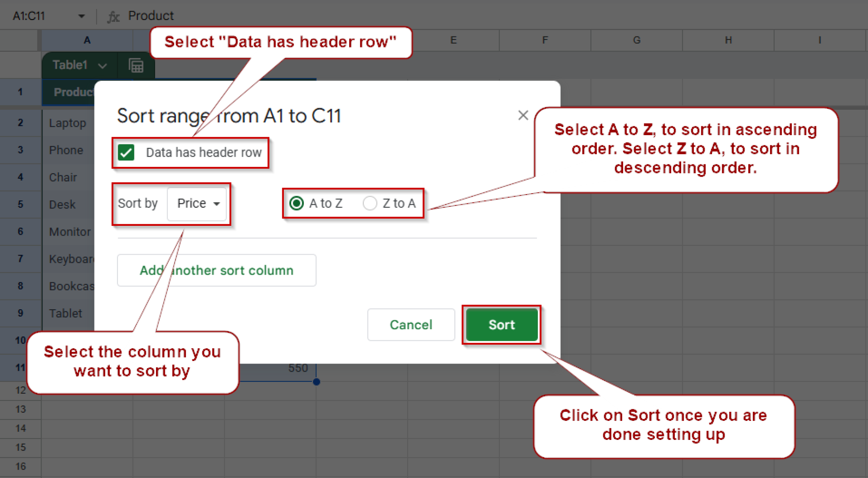Select the cell containing Tablet
The width and height of the screenshot is (868, 478).
[x=66, y=313]
